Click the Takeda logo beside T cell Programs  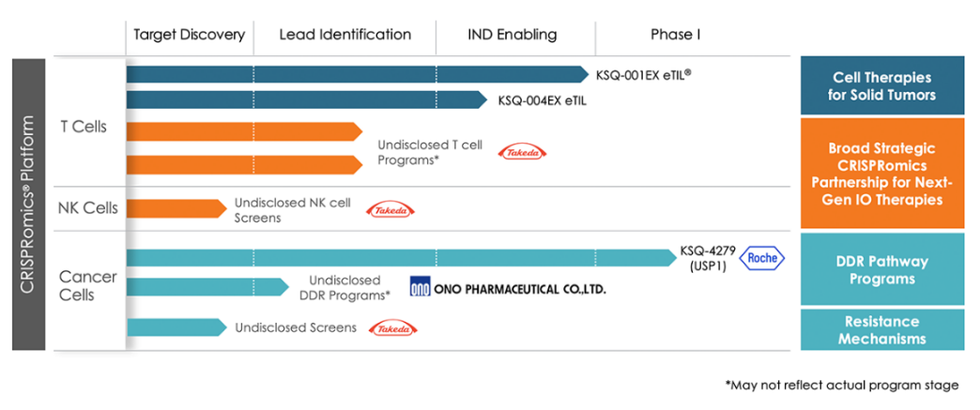tap(522, 152)
